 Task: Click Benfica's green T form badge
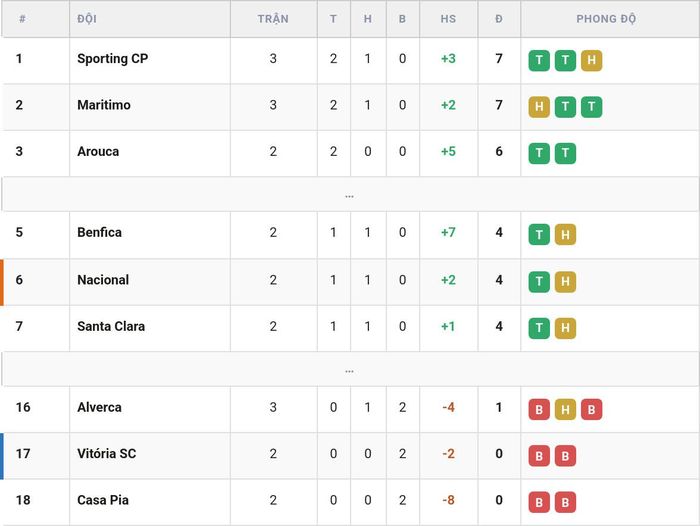click(x=539, y=234)
